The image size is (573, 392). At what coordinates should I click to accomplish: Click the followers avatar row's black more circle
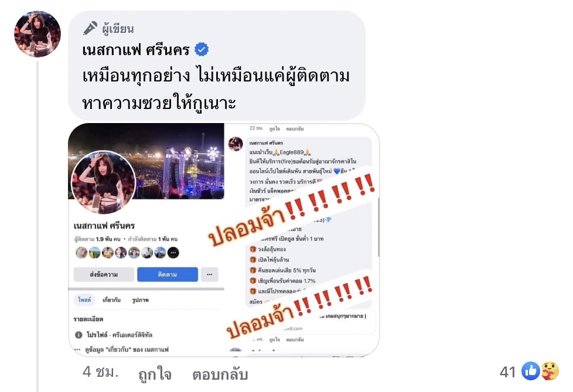pos(173,253)
